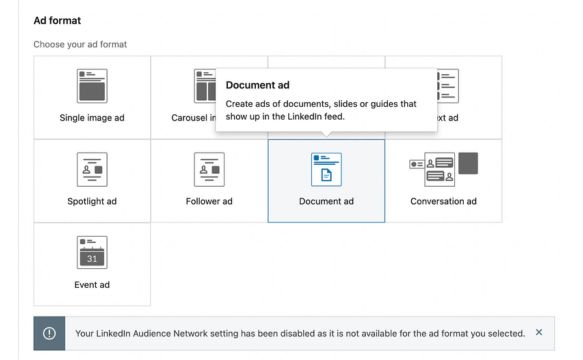Viewport: 583px width, 360px height.
Task: Click the "Follower ad" label
Action: (x=209, y=201)
